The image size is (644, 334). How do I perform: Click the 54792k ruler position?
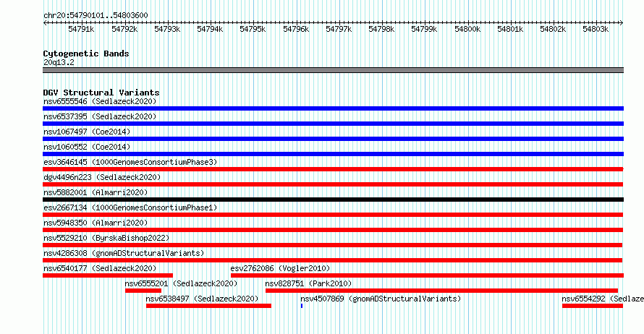coord(124,29)
